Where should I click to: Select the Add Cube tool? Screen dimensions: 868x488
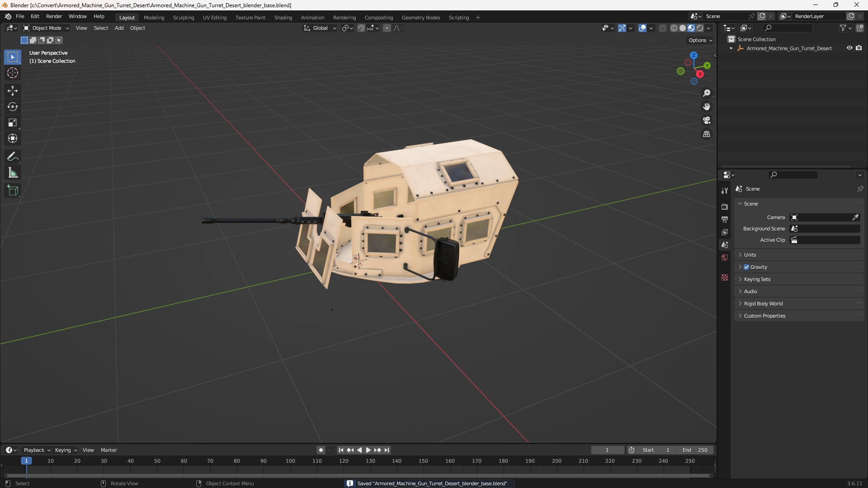tap(13, 191)
